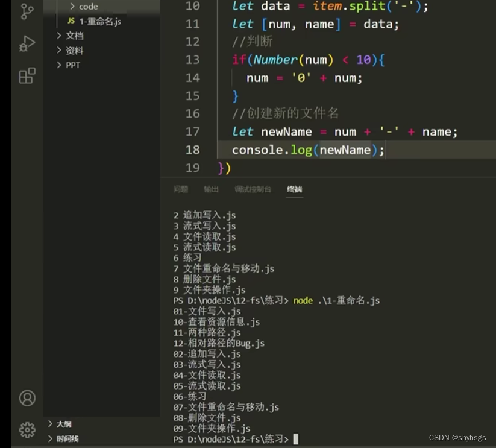Click the CSDN @shyhsgs watermark

click(x=459, y=438)
